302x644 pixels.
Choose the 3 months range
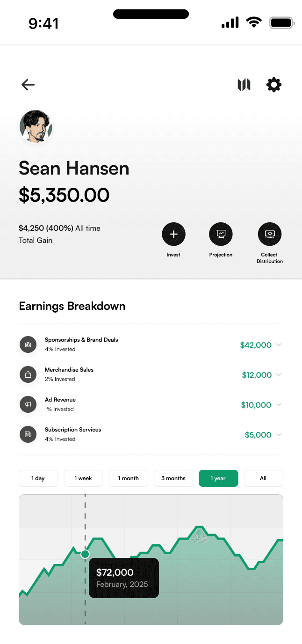pos(173,478)
